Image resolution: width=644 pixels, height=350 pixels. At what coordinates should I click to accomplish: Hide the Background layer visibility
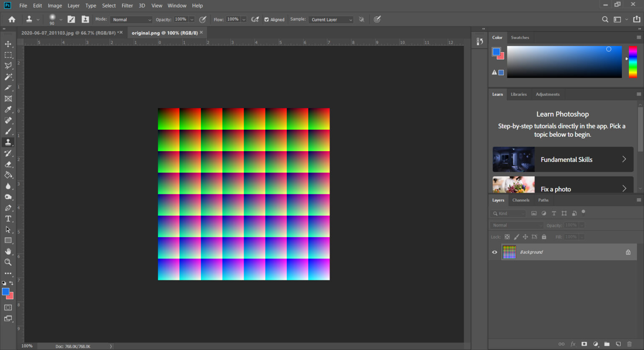point(494,252)
